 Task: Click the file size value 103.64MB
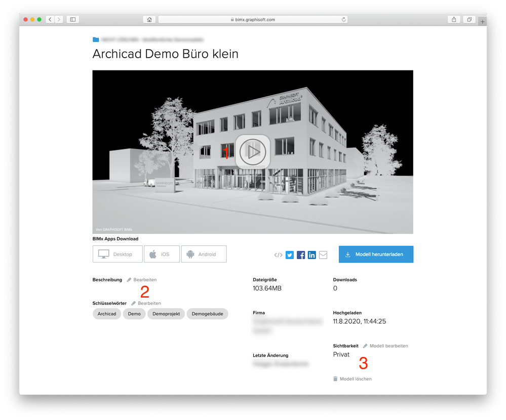click(267, 288)
